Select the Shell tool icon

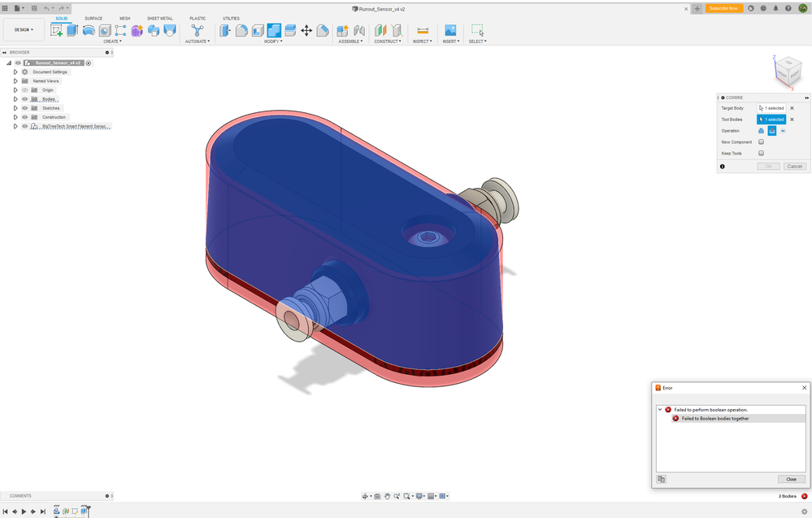click(258, 31)
